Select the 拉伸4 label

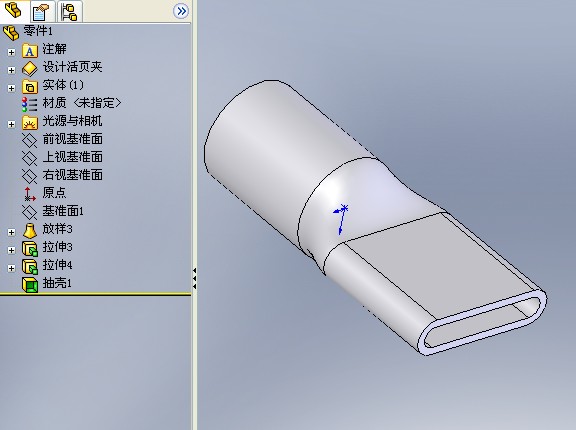(57, 265)
